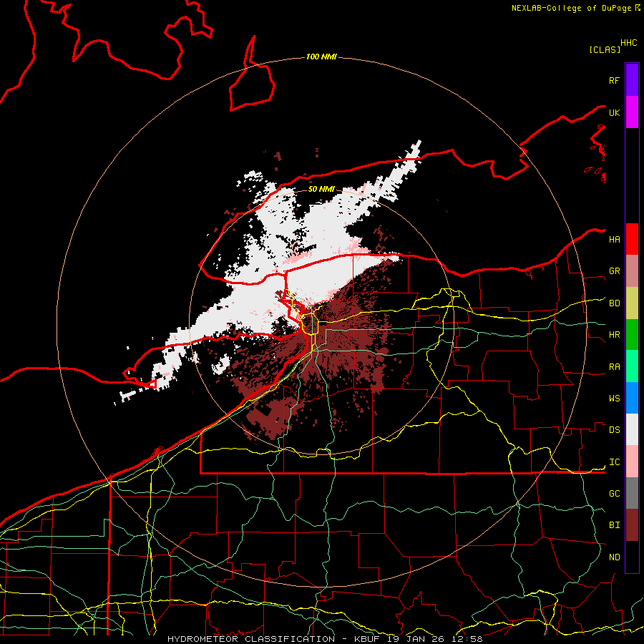
Task: Select the GC gray legend swatch
Action: pyautogui.click(x=632, y=493)
